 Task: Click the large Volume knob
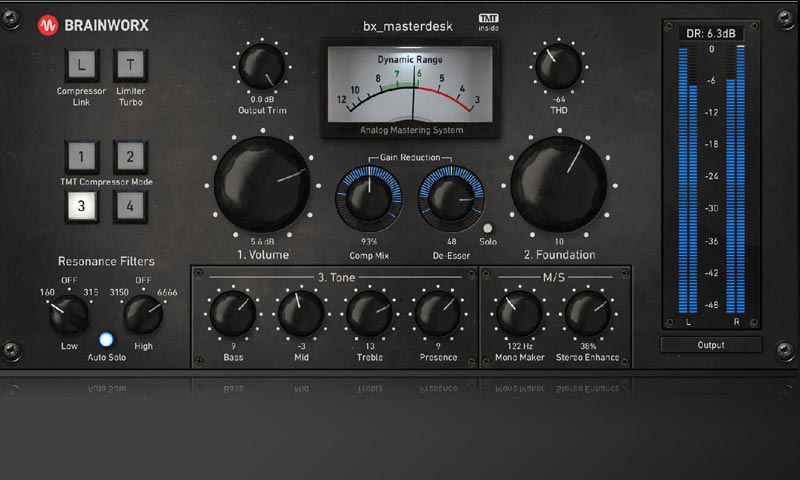coord(262,185)
